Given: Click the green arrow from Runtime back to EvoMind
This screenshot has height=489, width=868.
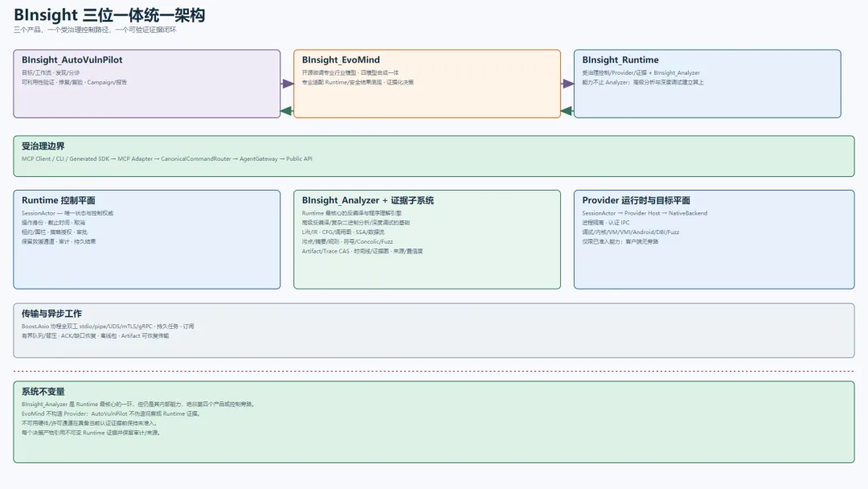Looking at the screenshot, I should coord(567,111).
